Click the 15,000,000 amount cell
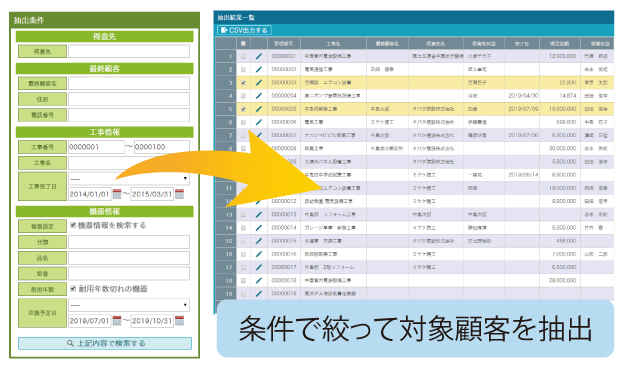The width and height of the screenshot is (625, 372). [560, 109]
